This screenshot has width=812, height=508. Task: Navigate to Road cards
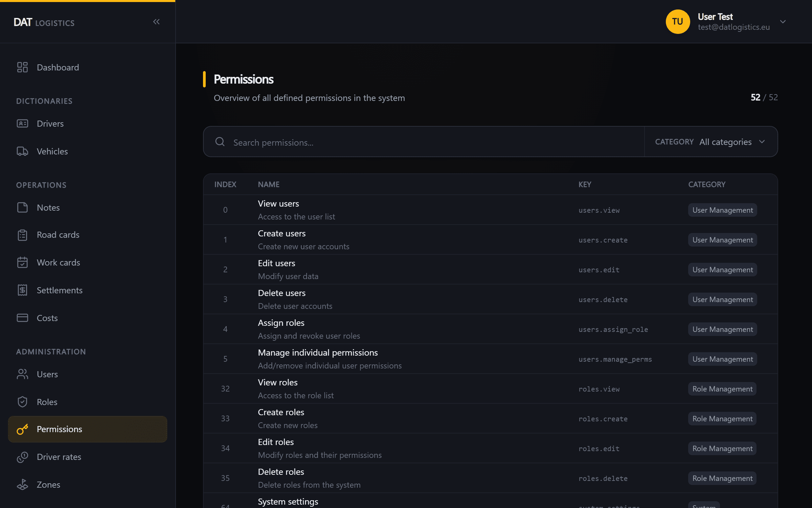(88, 235)
